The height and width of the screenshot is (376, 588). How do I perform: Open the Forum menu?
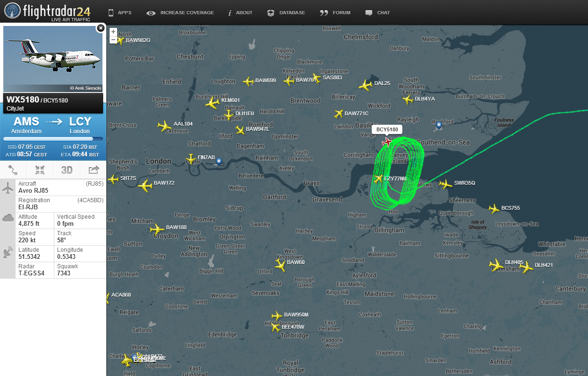coord(335,13)
